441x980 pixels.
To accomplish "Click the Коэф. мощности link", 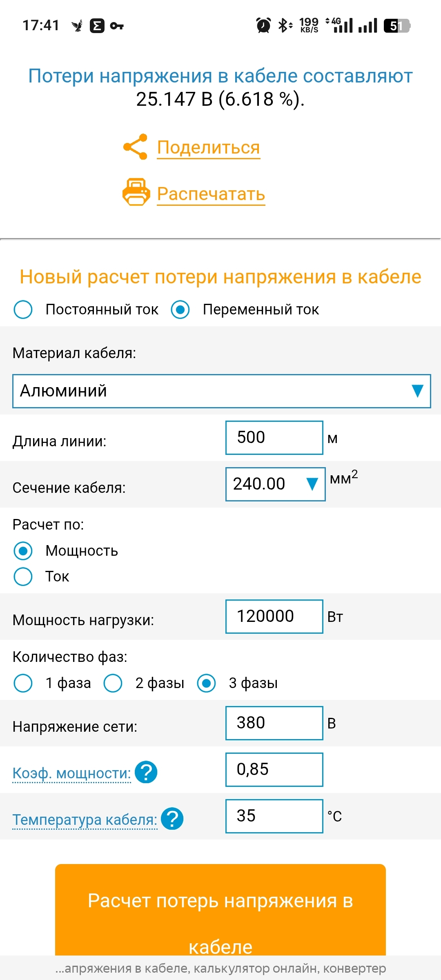I will [x=71, y=773].
